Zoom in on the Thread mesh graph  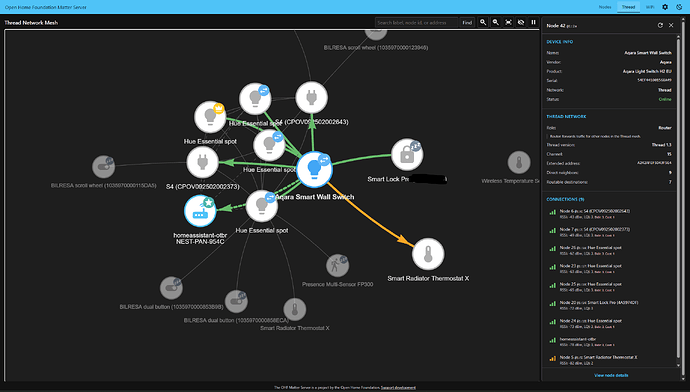[483, 22]
